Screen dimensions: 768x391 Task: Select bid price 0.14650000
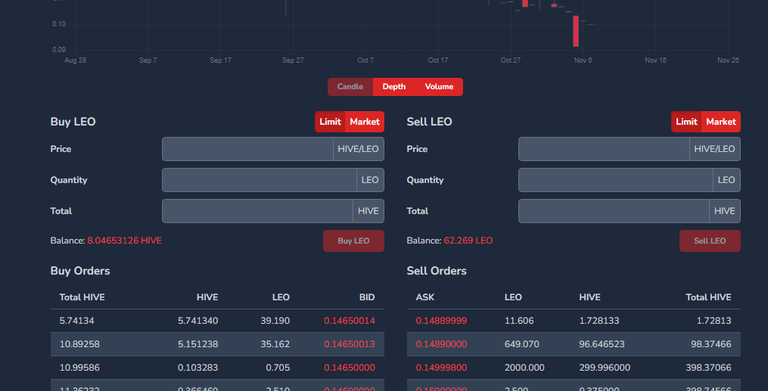coord(349,368)
